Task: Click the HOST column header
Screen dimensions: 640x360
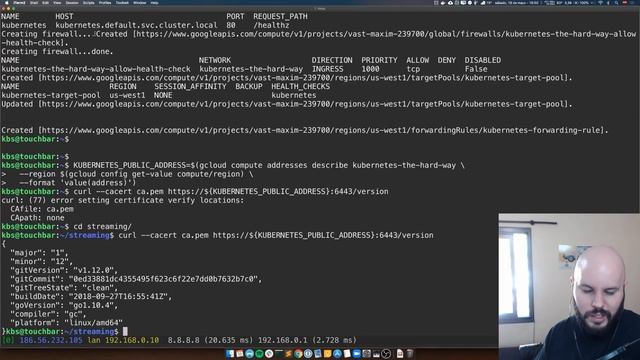Action: point(64,17)
